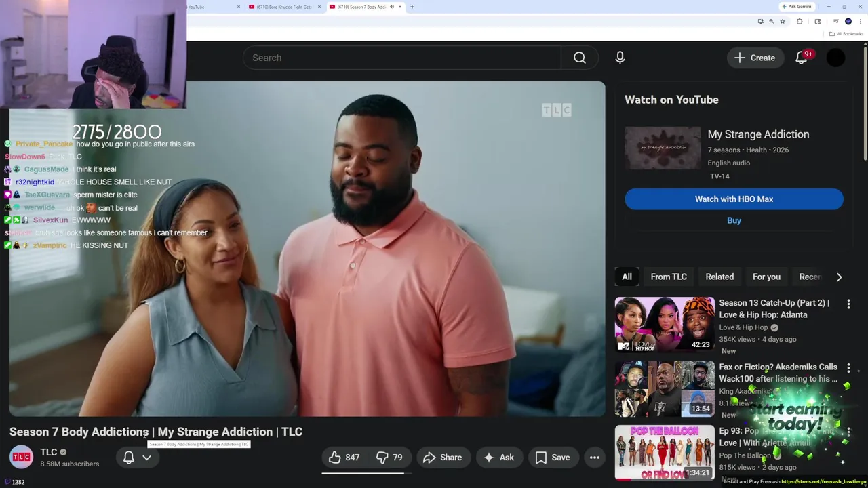Open options for Love & Hip Hop video

pos(848,304)
